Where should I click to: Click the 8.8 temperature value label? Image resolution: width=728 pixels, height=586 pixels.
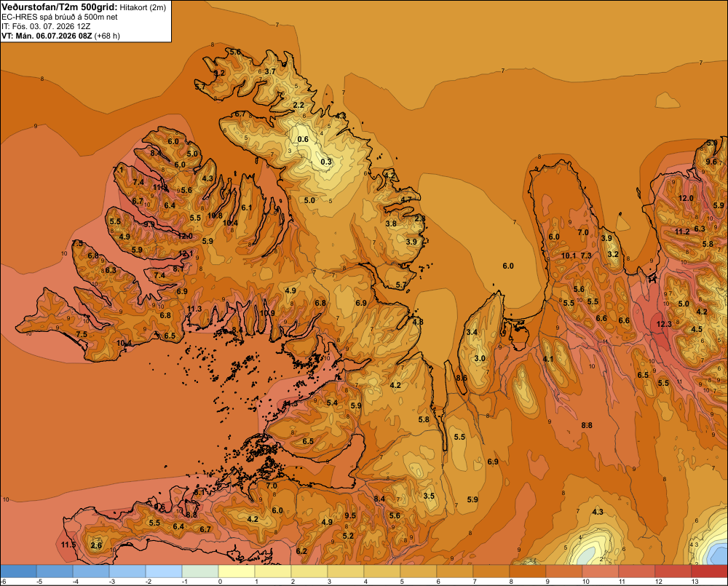(587, 425)
